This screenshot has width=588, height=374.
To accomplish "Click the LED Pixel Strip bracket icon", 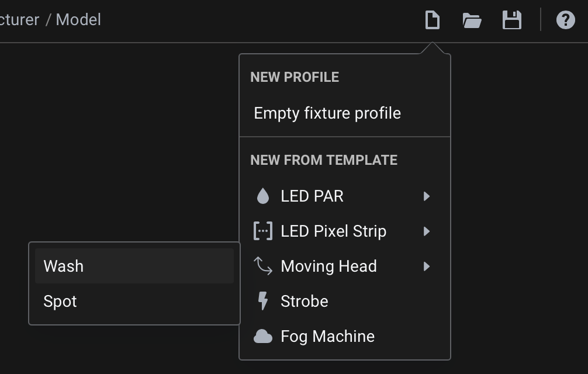I will (263, 231).
